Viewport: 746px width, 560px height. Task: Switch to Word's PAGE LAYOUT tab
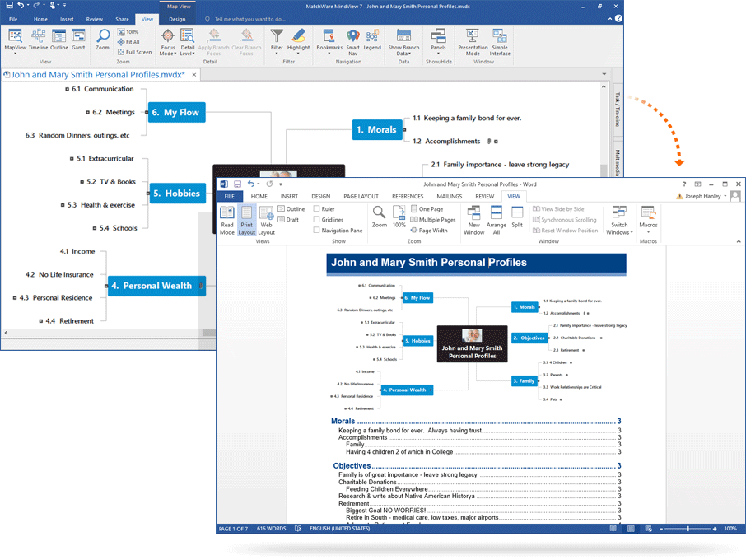coord(361,196)
